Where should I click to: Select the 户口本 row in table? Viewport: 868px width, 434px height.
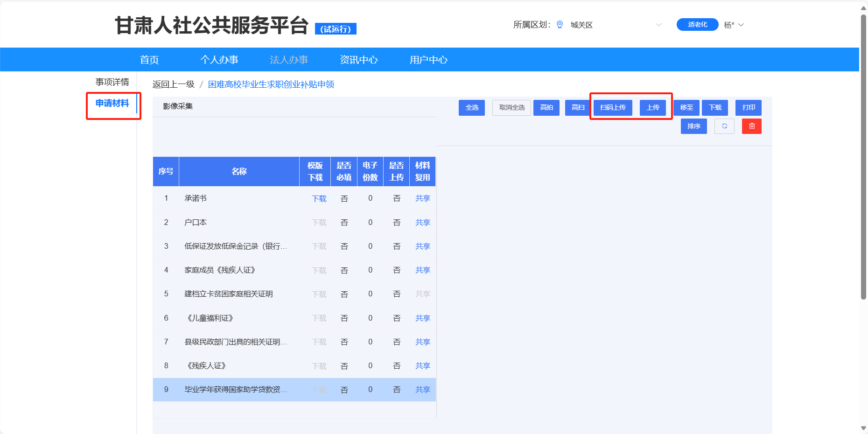233,223
